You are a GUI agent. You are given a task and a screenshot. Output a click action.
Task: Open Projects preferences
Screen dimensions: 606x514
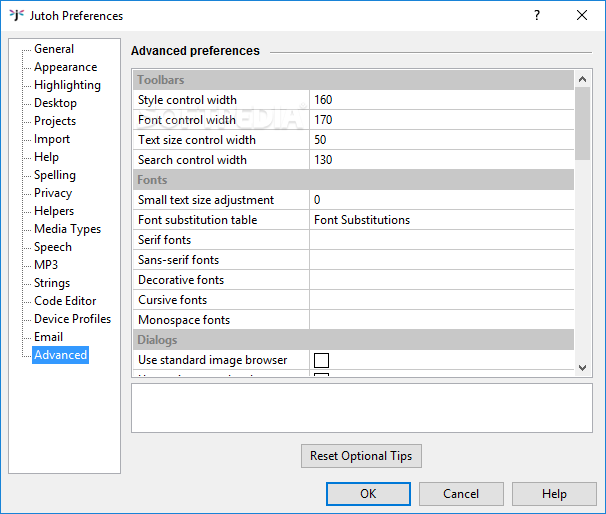[x=55, y=121]
